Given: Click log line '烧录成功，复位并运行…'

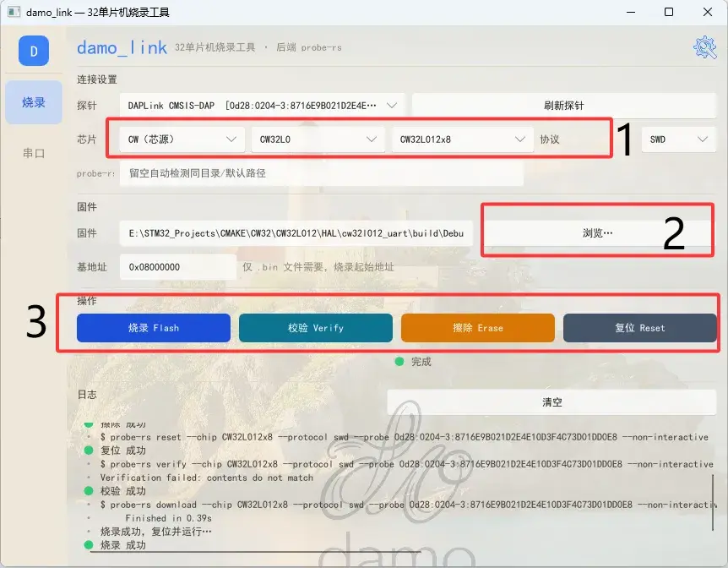Looking at the screenshot, I should click(x=156, y=532).
